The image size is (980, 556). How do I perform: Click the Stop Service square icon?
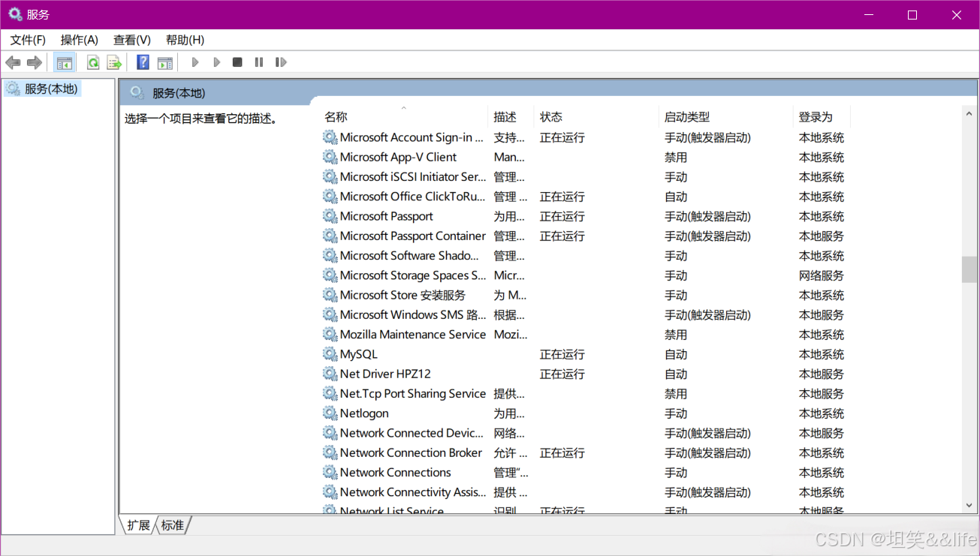[237, 62]
